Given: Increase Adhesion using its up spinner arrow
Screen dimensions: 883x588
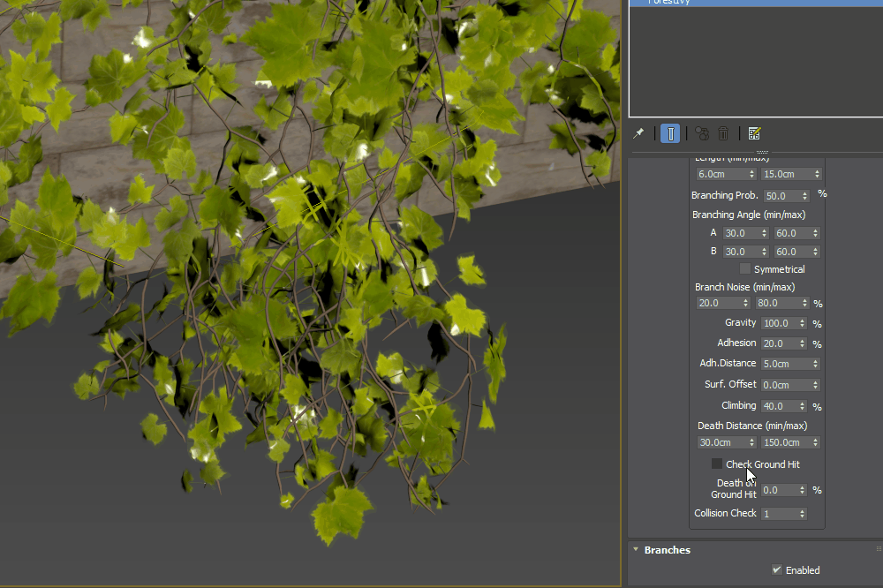Looking at the screenshot, I should [803, 340].
